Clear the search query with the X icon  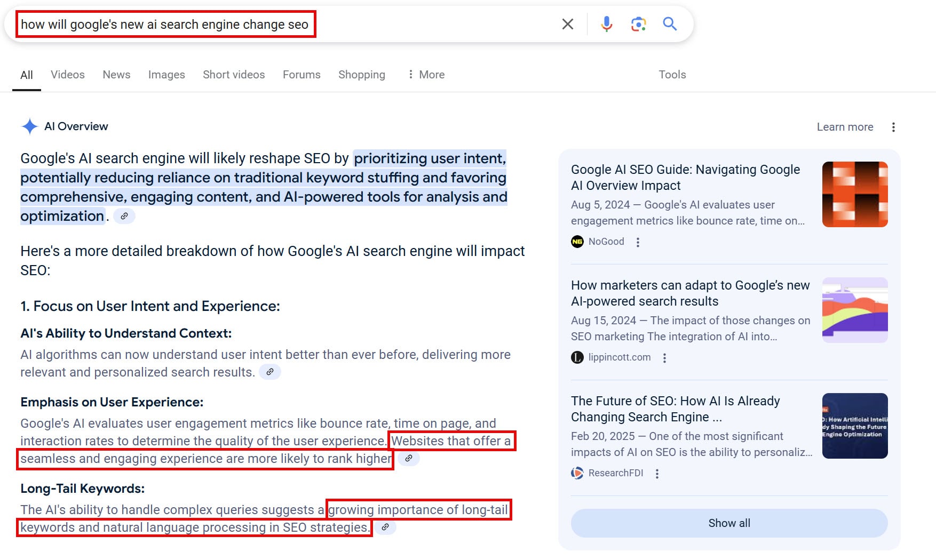pyautogui.click(x=568, y=24)
